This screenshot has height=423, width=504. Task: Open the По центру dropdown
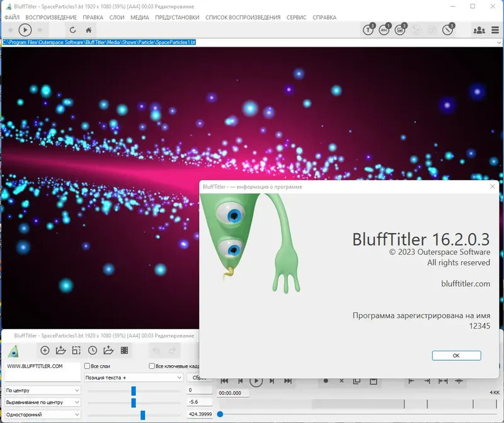coord(41,390)
